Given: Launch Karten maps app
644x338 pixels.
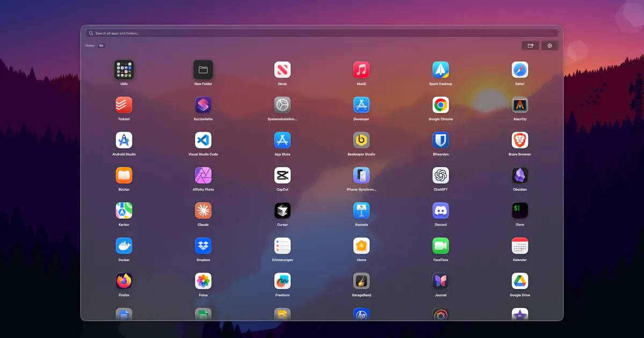Looking at the screenshot, I should [124, 210].
